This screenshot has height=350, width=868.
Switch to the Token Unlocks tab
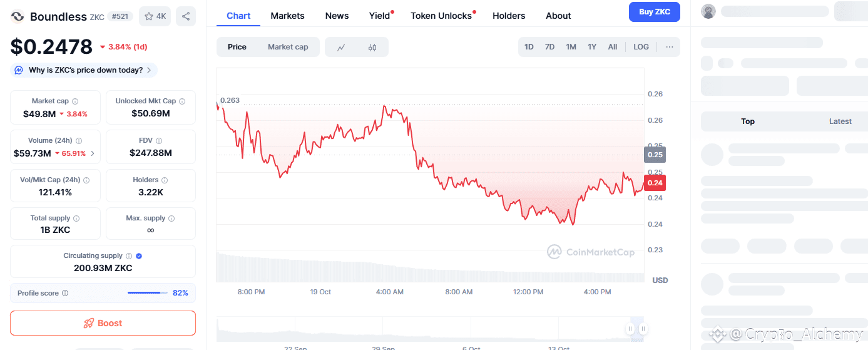(x=441, y=16)
